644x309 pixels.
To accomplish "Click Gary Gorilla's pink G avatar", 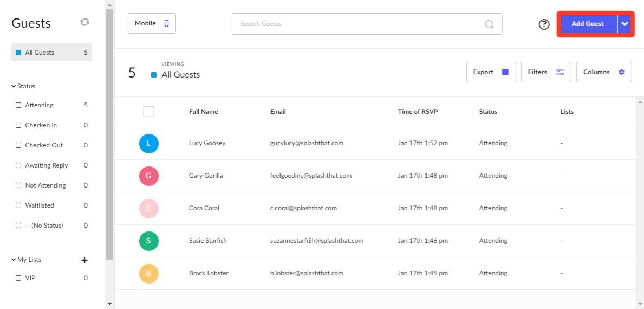I will [149, 176].
